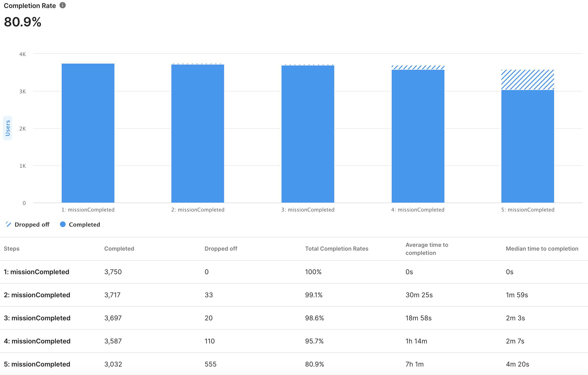Select the 4: missionCompleted table row
Screen dimensions: 588x375
click(37, 341)
